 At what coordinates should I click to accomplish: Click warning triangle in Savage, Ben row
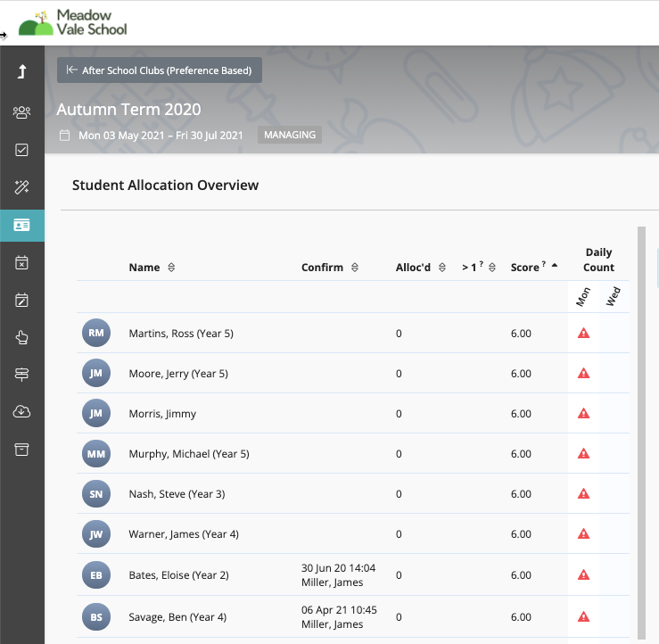pos(583,616)
